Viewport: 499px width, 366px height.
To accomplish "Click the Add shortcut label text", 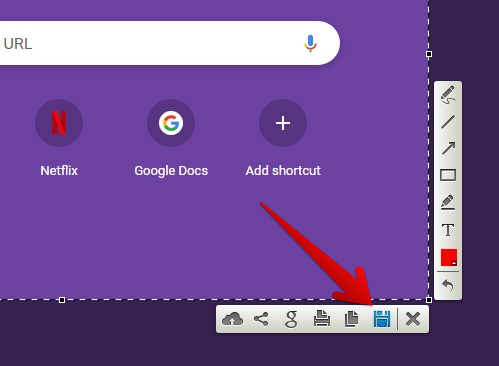I will tap(283, 171).
